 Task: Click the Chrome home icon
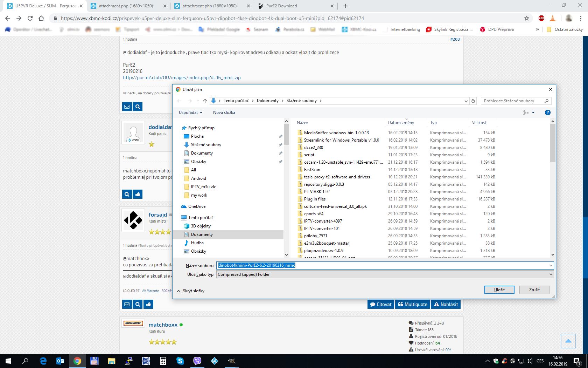[x=41, y=18]
